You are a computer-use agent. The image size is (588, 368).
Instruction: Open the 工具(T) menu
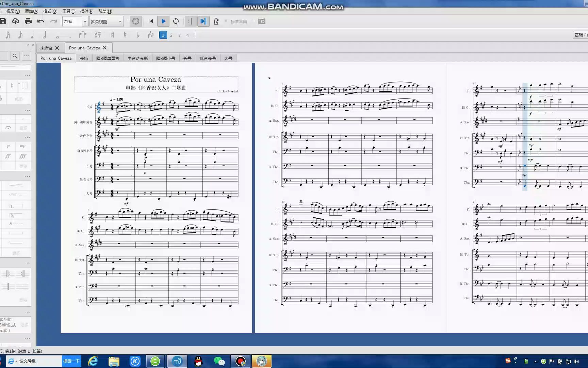[x=69, y=11]
